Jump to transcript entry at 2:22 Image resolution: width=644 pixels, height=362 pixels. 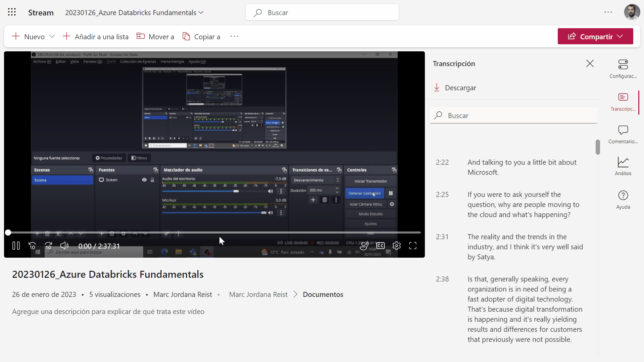(513, 167)
